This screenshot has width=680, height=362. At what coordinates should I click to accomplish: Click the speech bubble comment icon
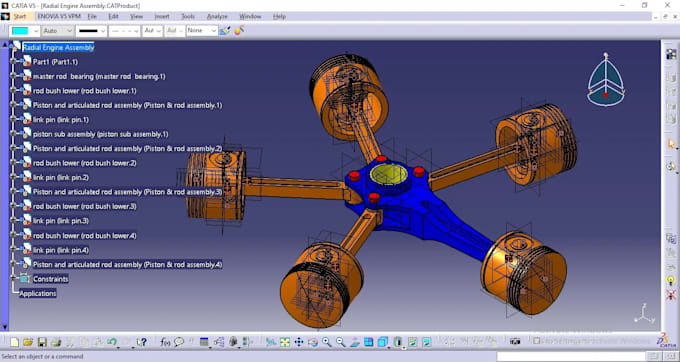pos(179,342)
